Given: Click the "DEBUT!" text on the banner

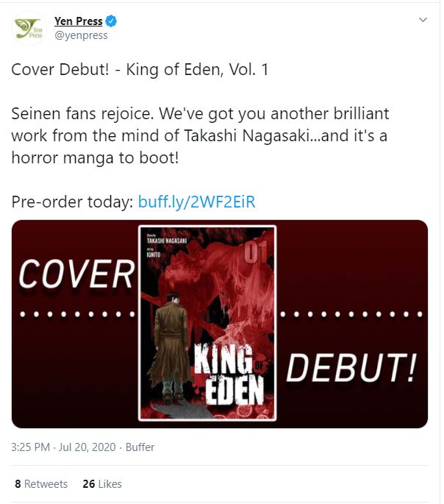Looking at the screenshot, I should click(350, 366).
